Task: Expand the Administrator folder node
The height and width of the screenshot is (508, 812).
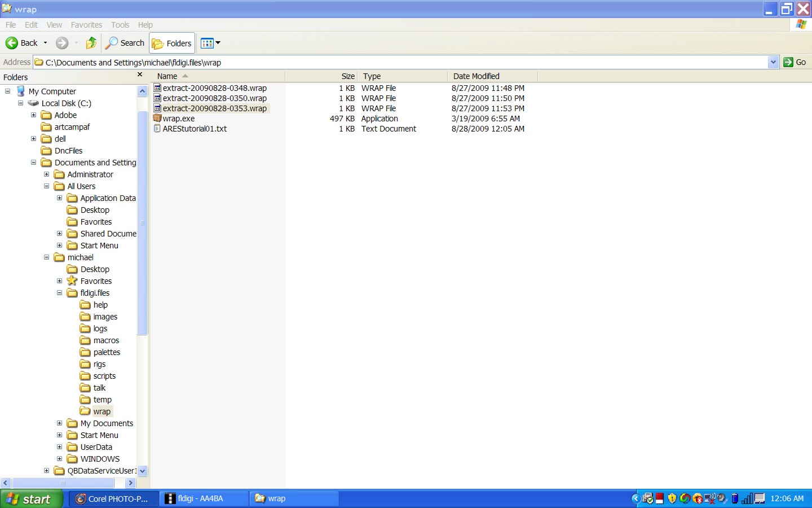Action: coord(46,174)
